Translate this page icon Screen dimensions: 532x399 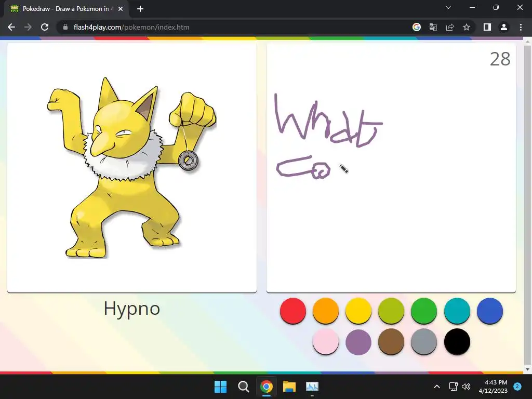click(x=433, y=27)
